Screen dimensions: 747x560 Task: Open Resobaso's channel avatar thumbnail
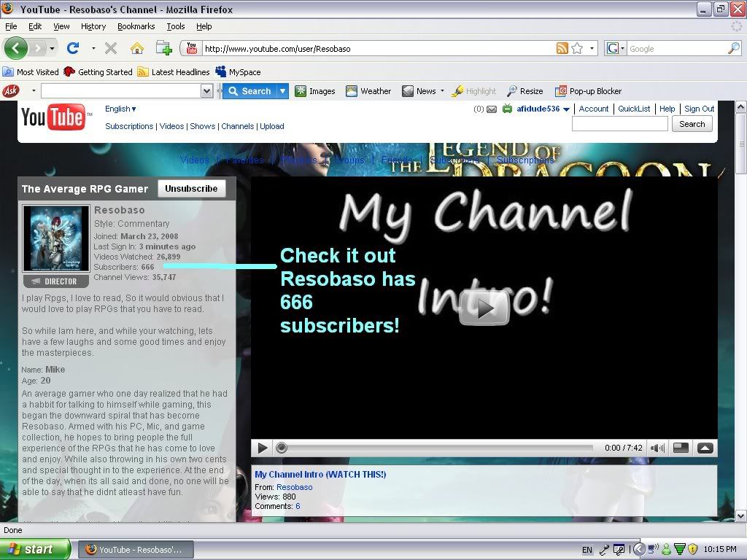(x=56, y=238)
